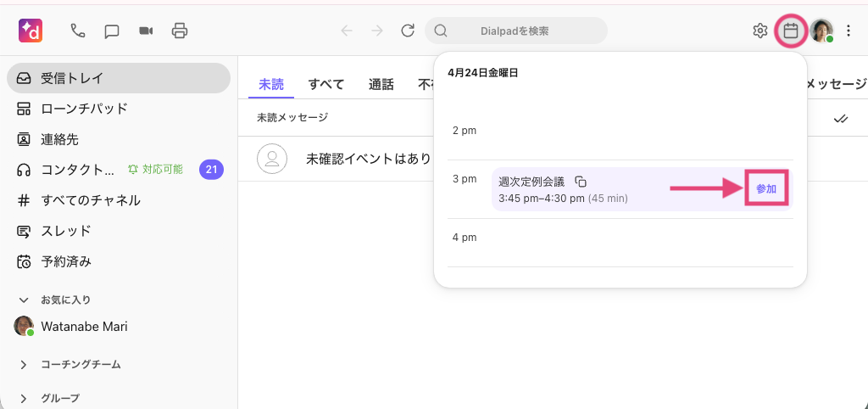Switch to the 未読 tab
Screen dimensions: 868x409
point(271,84)
